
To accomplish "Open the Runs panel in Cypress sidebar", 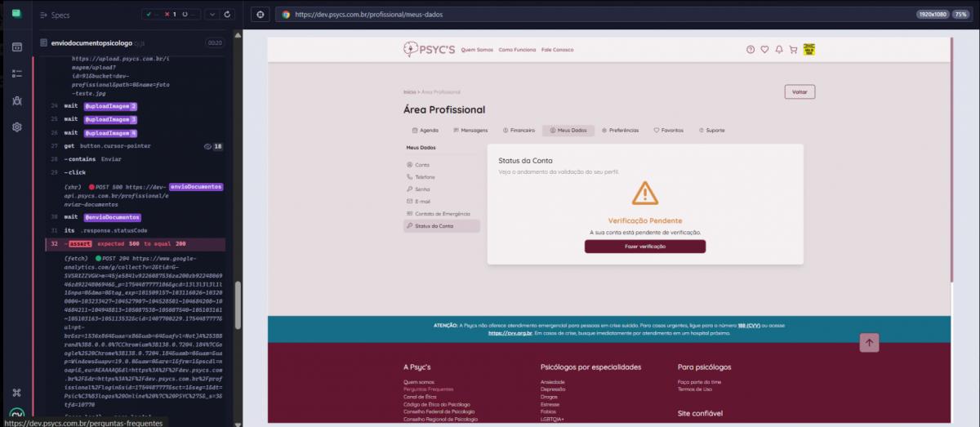I will click(x=16, y=73).
